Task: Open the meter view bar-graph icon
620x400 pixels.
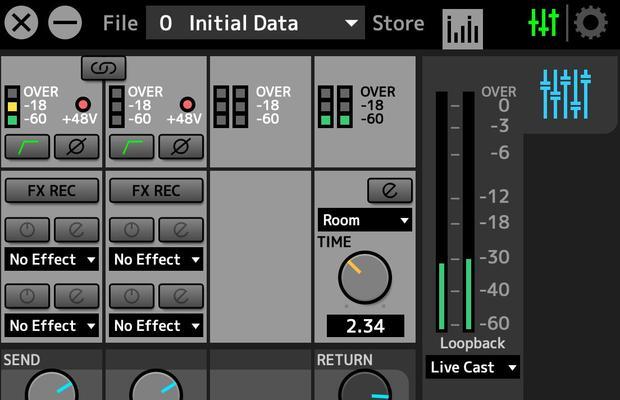Action: [462, 29]
